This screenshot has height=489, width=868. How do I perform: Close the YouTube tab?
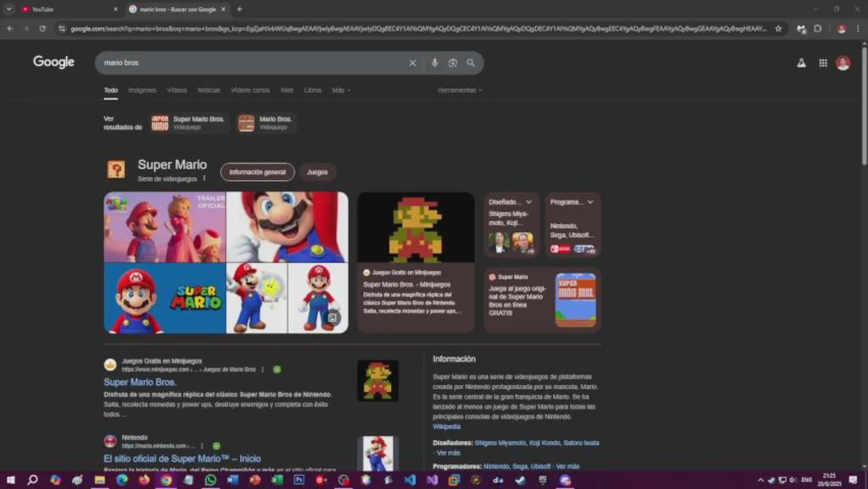click(x=115, y=9)
